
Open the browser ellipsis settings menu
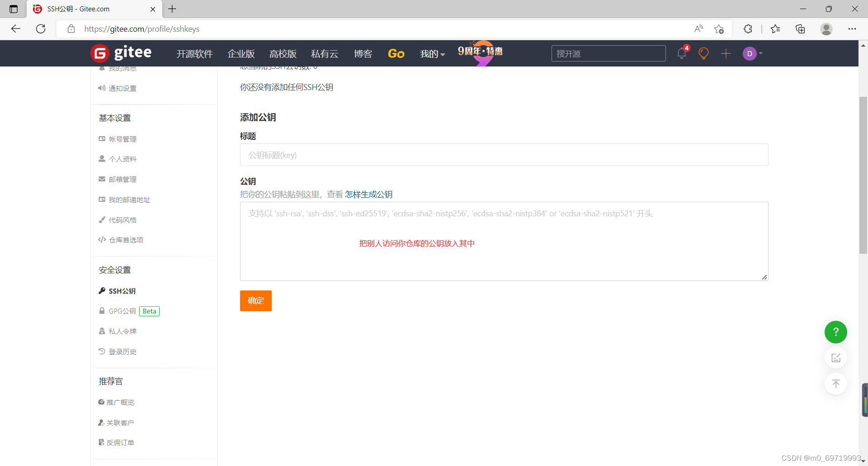(853, 29)
